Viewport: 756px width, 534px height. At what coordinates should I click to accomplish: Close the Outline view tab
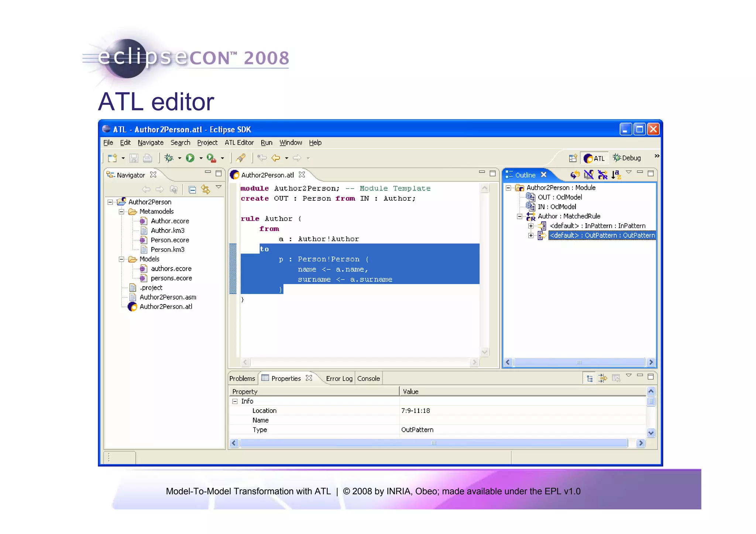coord(543,175)
